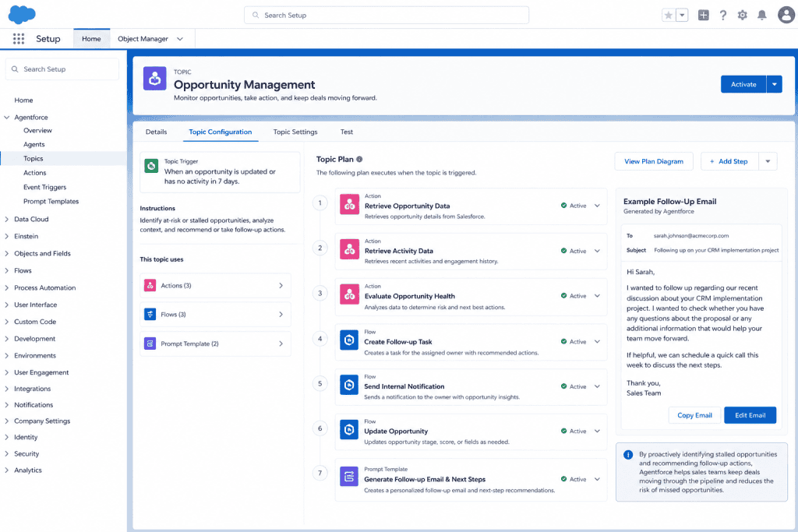
Task: Click the global create plus icon
Action: [x=704, y=16]
